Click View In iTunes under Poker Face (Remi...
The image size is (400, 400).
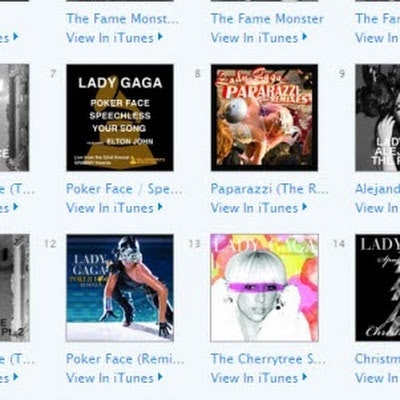coord(110,378)
